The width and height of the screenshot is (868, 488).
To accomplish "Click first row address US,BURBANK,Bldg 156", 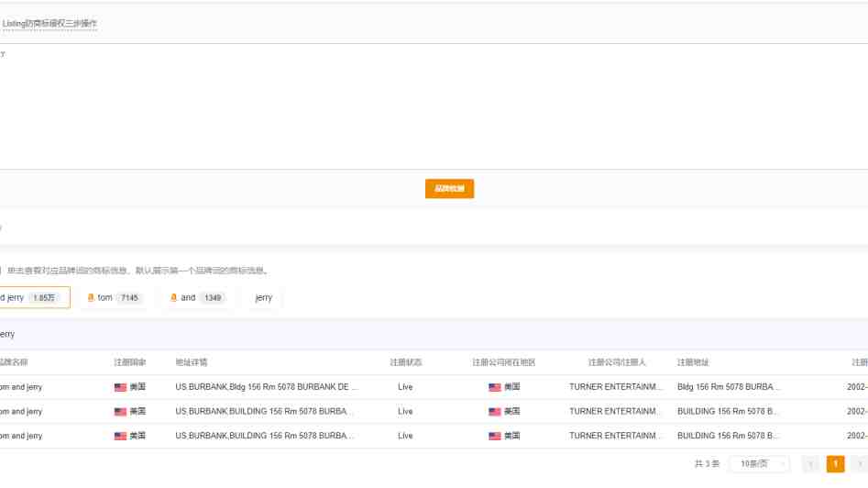I will pos(266,387).
